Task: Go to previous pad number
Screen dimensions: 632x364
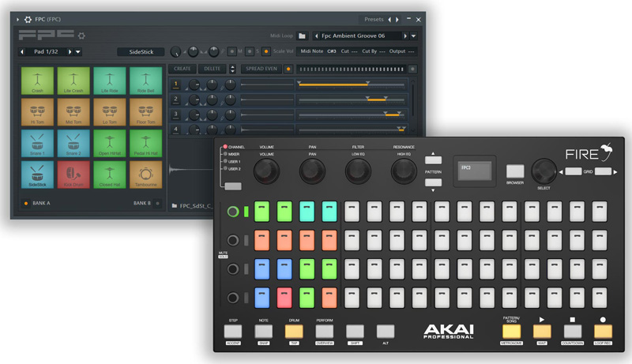Action: click(x=22, y=51)
